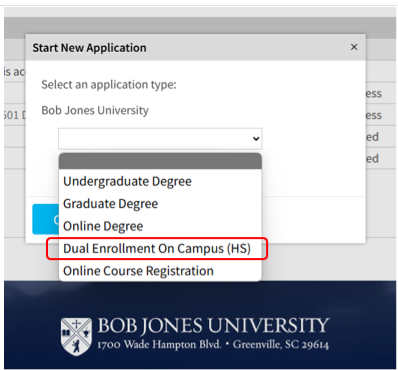Screen dimensions: 398x370
Task: Click the partial 'is ac' text at left
Action: [14, 72]
